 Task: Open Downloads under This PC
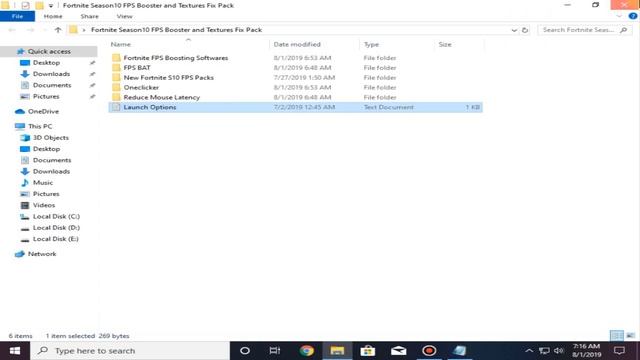point(51,171)
